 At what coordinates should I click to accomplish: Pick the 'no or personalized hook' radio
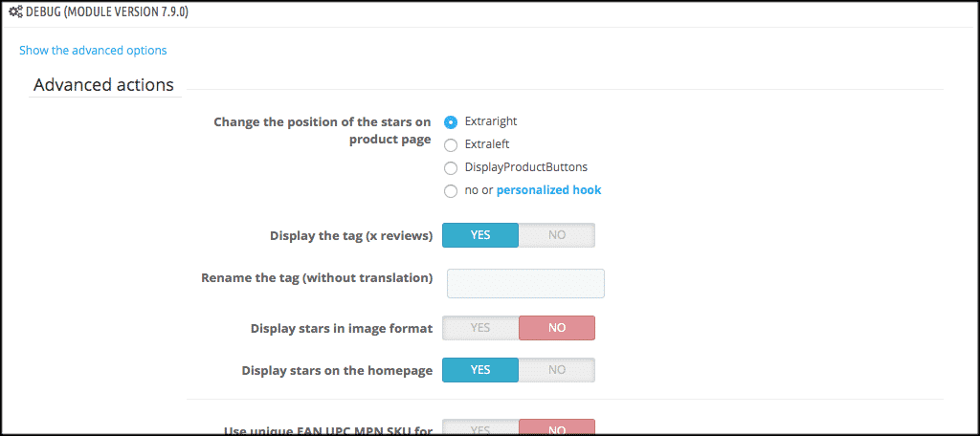[x=451, y=191]
